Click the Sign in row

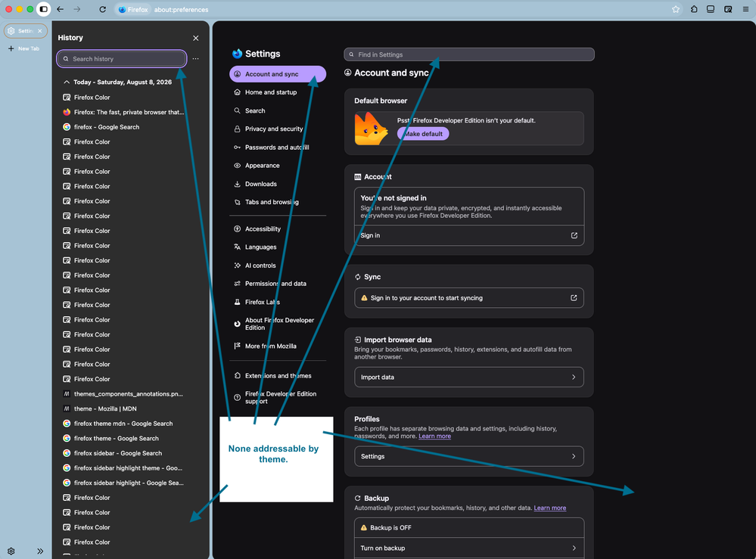click(x=468, y=236)
